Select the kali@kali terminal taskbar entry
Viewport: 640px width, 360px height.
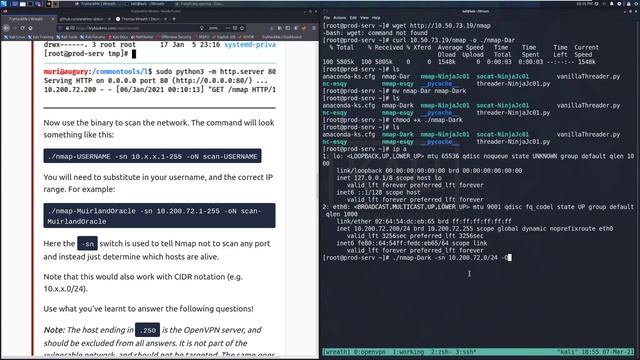click(x=145, y=4)
